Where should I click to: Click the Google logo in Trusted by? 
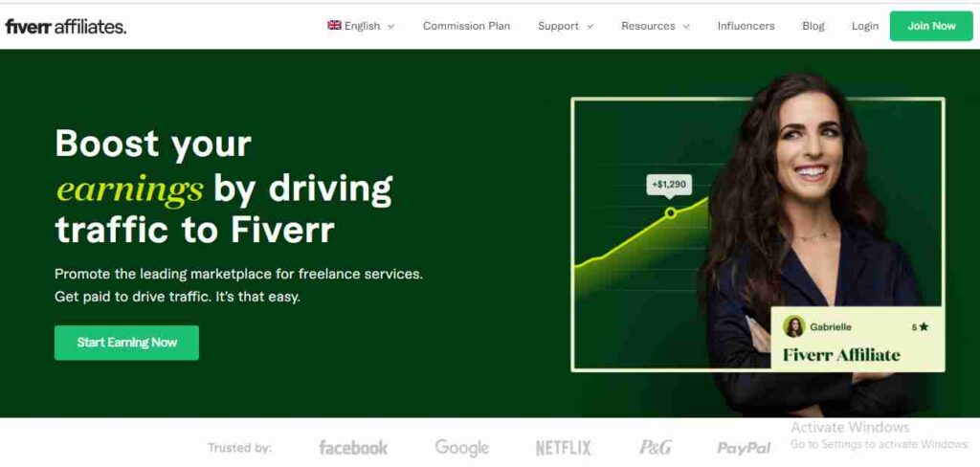pos(462,448)
